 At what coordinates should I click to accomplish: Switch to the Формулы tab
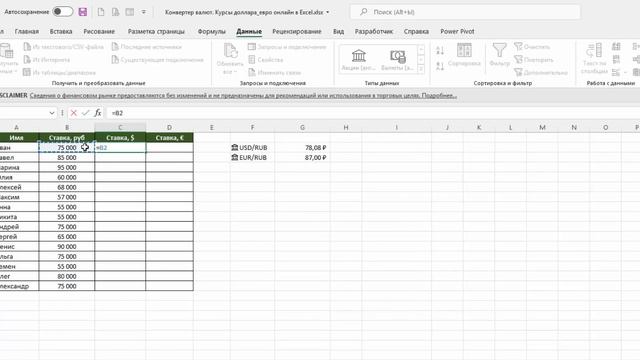pos(211,31)
